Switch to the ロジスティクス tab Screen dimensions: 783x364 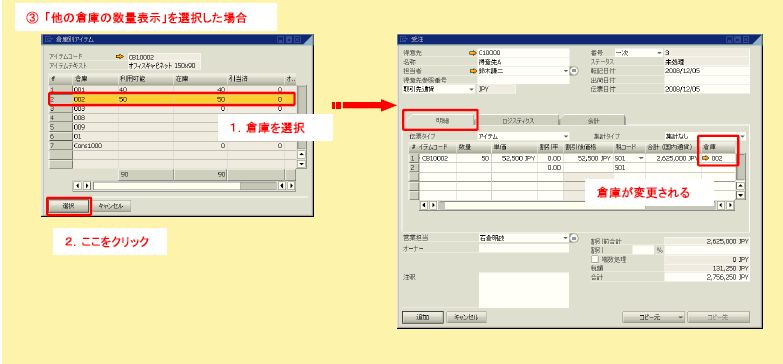click(517, 120)
